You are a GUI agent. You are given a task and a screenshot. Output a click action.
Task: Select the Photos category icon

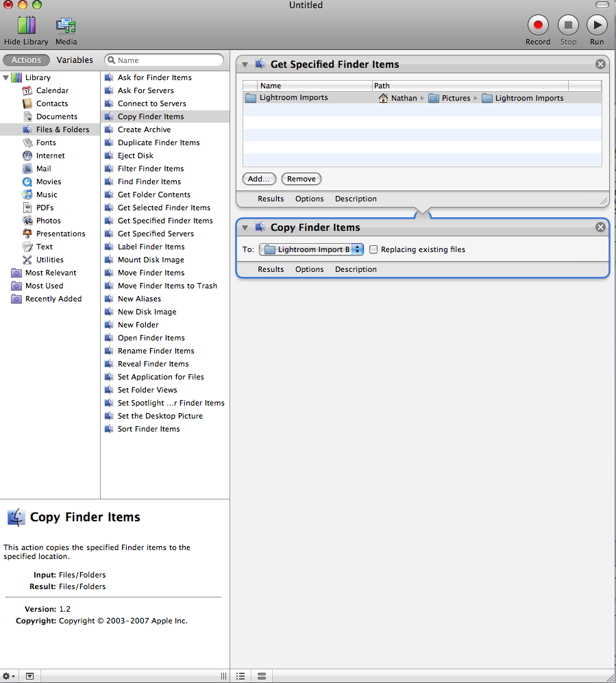tap(27, 221)
